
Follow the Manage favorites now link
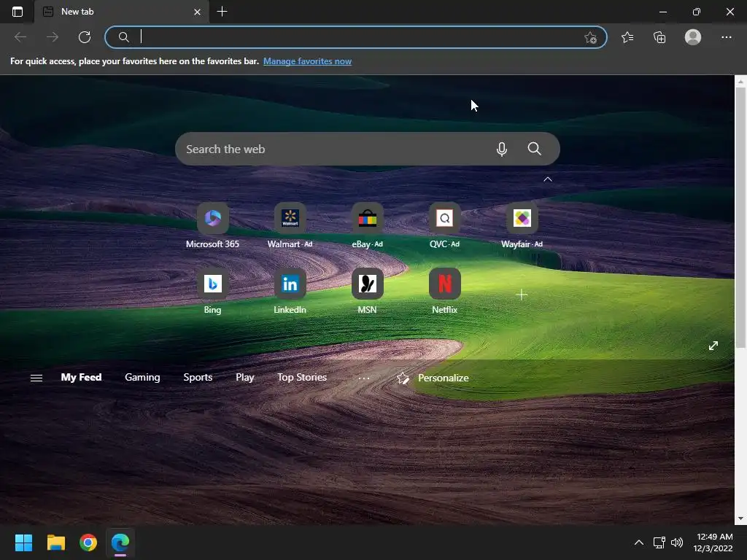pos(307,61)
